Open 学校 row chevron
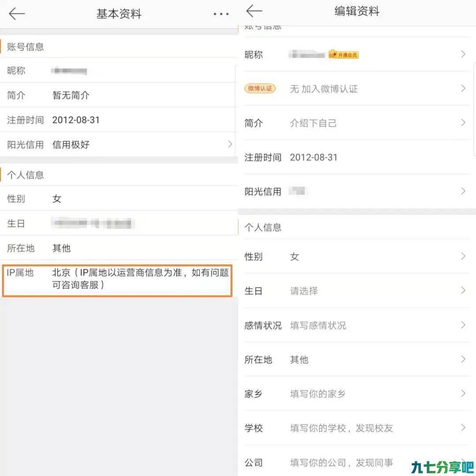The image size is (476, 476). coord(463,428)
